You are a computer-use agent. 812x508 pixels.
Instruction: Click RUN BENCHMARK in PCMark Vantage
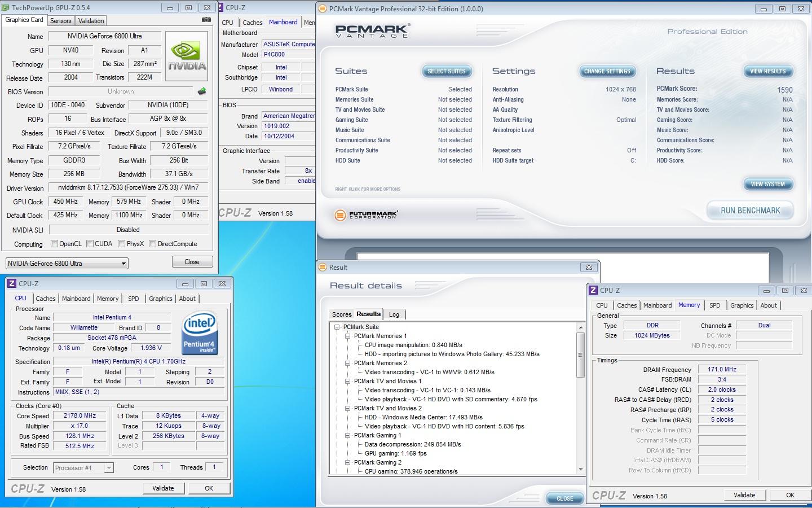click(750, 211)
